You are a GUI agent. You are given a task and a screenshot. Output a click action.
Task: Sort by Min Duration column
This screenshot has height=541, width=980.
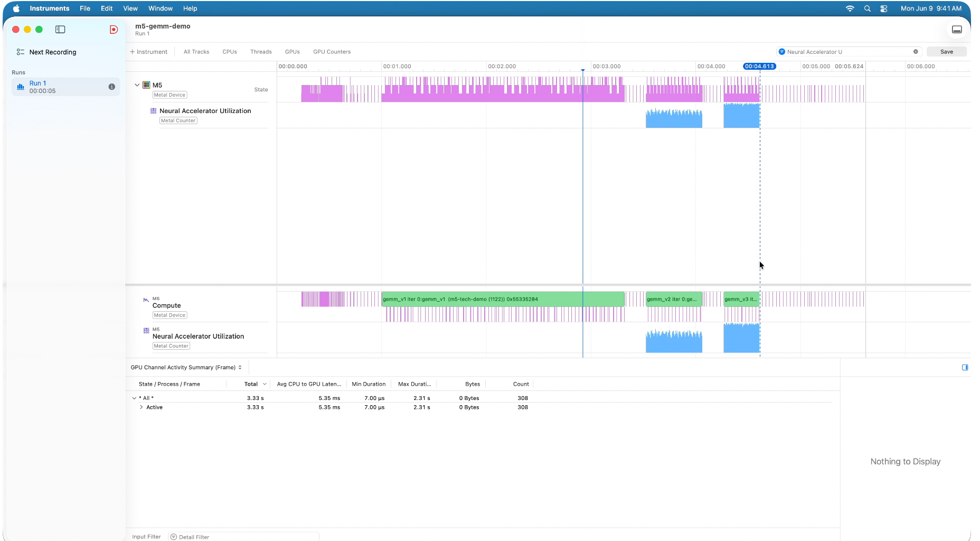click(369, 384)
